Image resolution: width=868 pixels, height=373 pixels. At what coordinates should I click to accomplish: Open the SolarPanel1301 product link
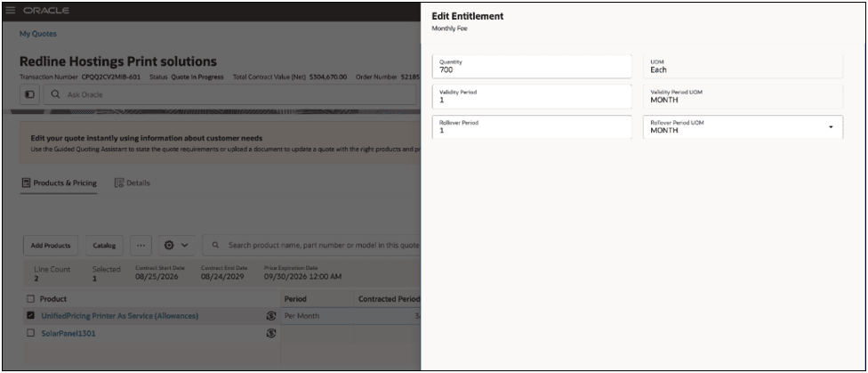pyautogui.click(x=68, y=334)
